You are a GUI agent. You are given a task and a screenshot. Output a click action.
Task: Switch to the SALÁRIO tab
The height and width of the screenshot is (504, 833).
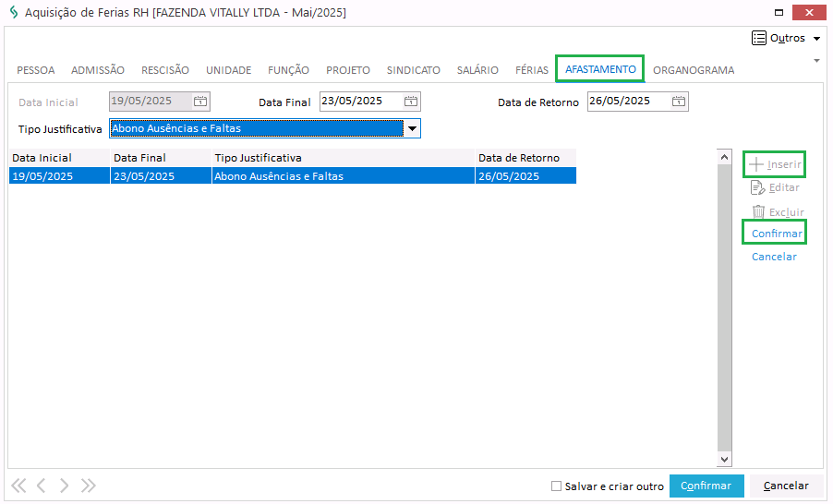tap(477, 70)
